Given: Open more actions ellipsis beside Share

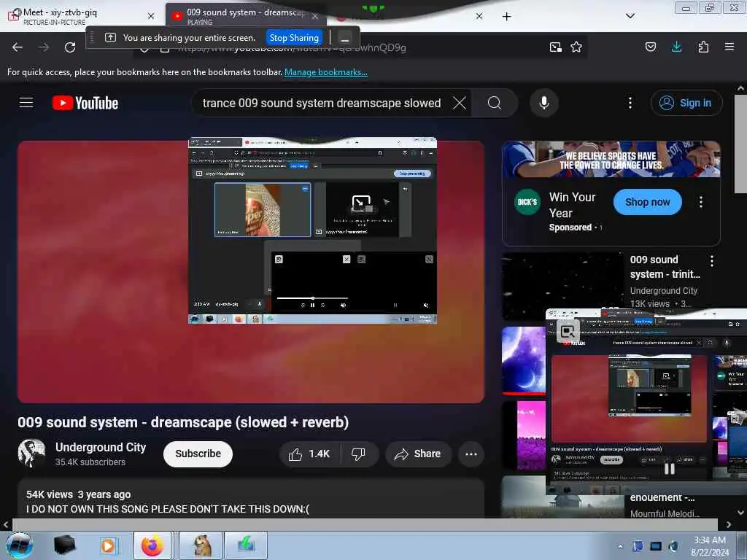Looking at the screenshot, I should coord(471,454).
